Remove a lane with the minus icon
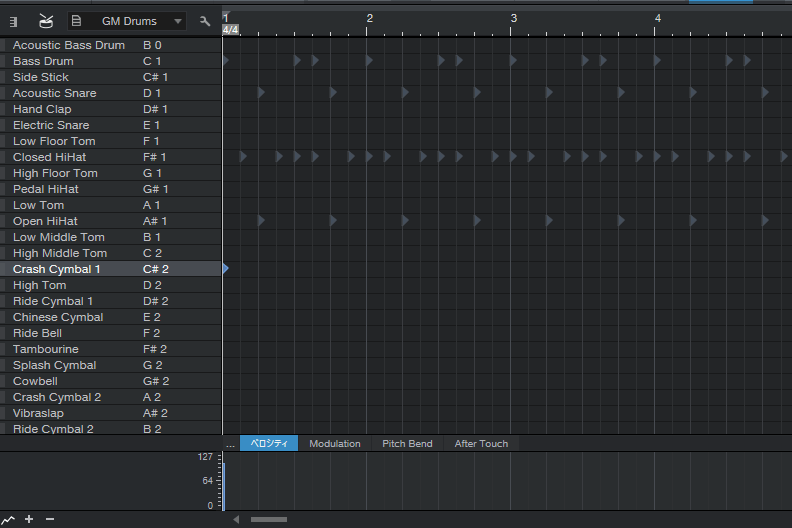This screenshot has width=792, height=528. point(50,519)
